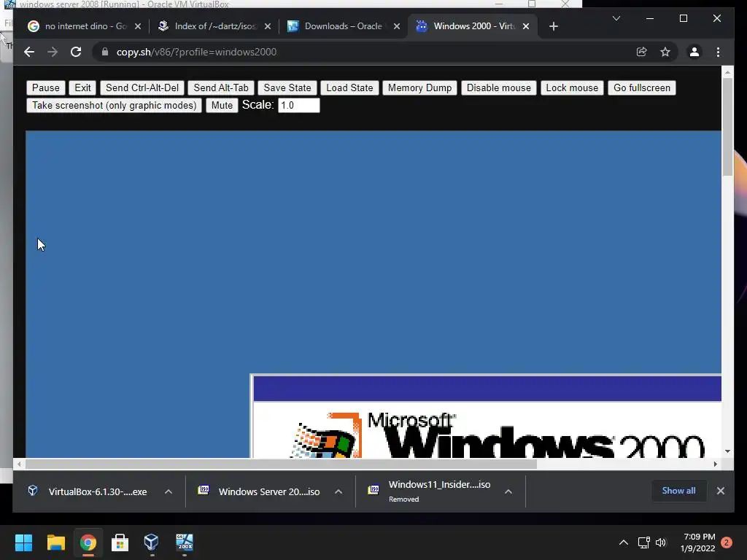
Task: View site info via the padlock icon
Action: (x=105, y=52)
